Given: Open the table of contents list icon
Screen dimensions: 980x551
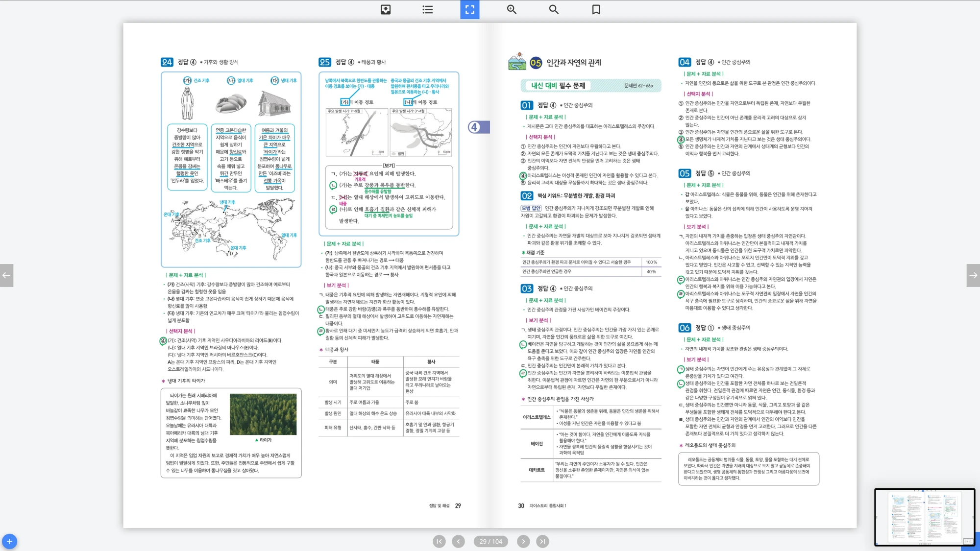Looking at the screenshot, I should [x=427, y=9].
